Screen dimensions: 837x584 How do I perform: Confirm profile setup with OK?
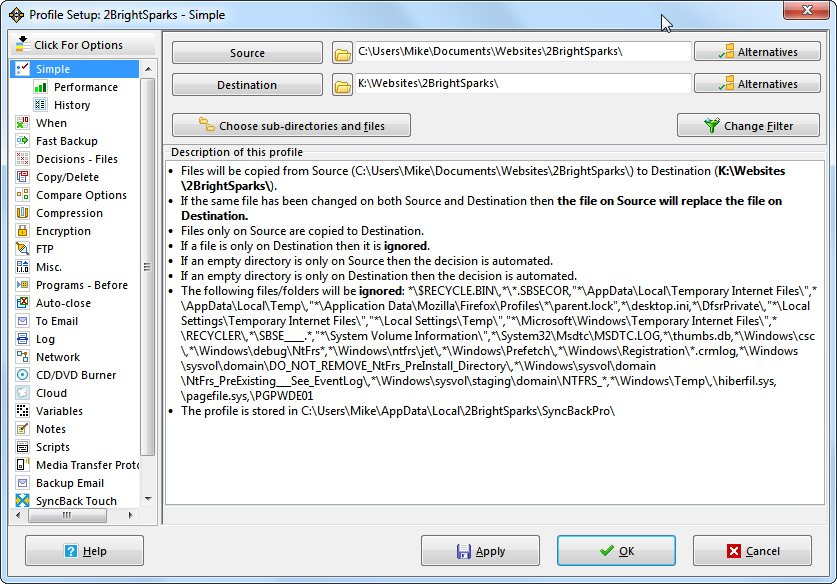[617, 551]
